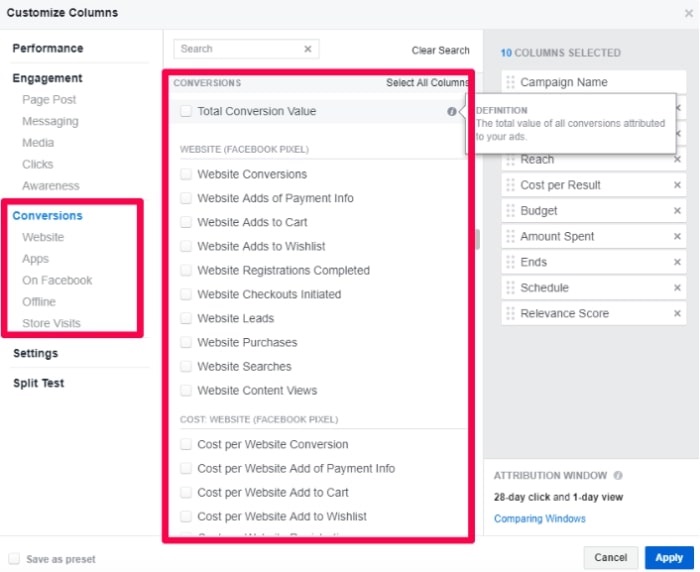Tick the Save as preset checkbox

(14, 559)
